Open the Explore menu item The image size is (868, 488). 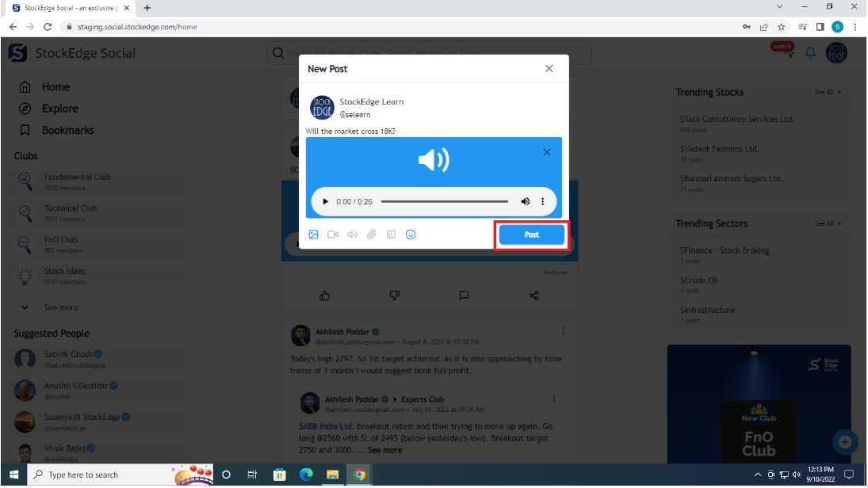[60, 109]
